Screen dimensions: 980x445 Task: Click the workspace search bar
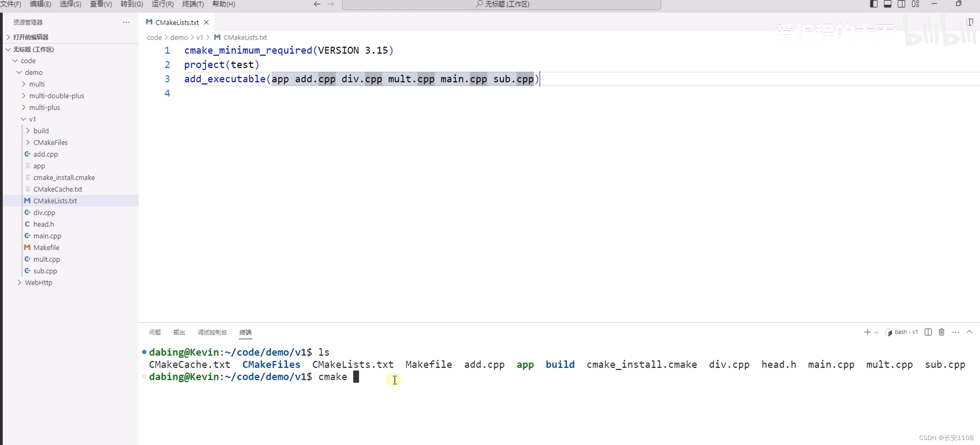(501, 4)
